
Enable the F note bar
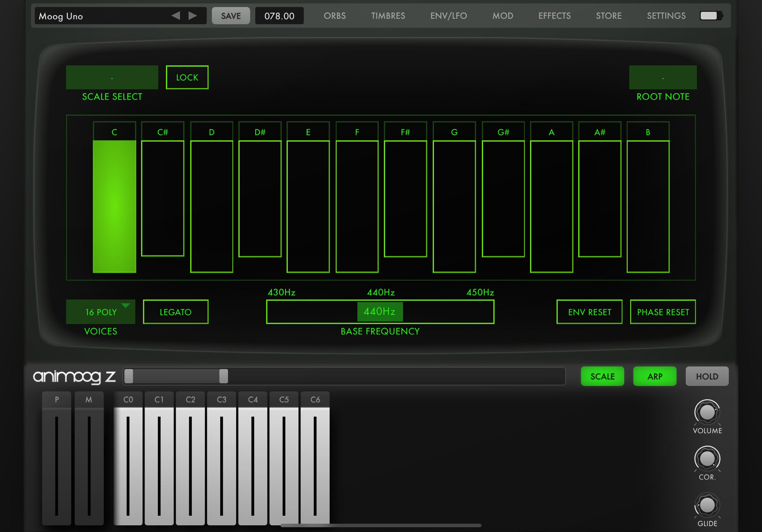[x=357, y=206]
